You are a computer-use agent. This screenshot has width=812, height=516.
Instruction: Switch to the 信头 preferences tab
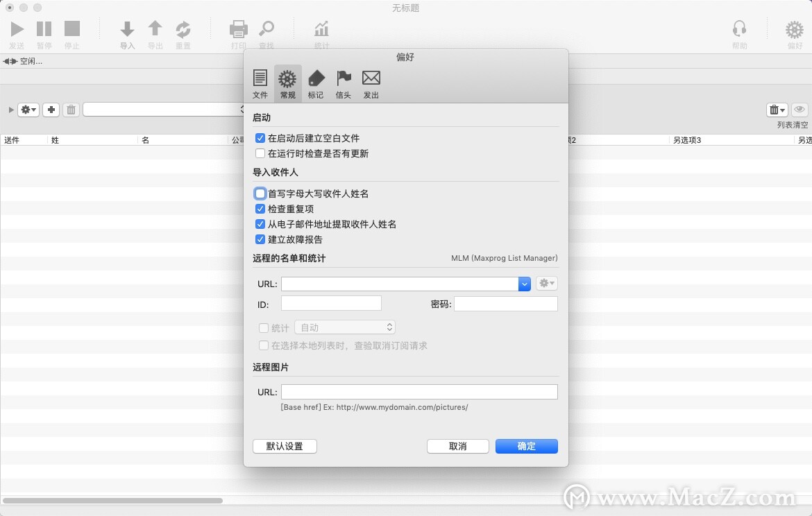[343, 83]
